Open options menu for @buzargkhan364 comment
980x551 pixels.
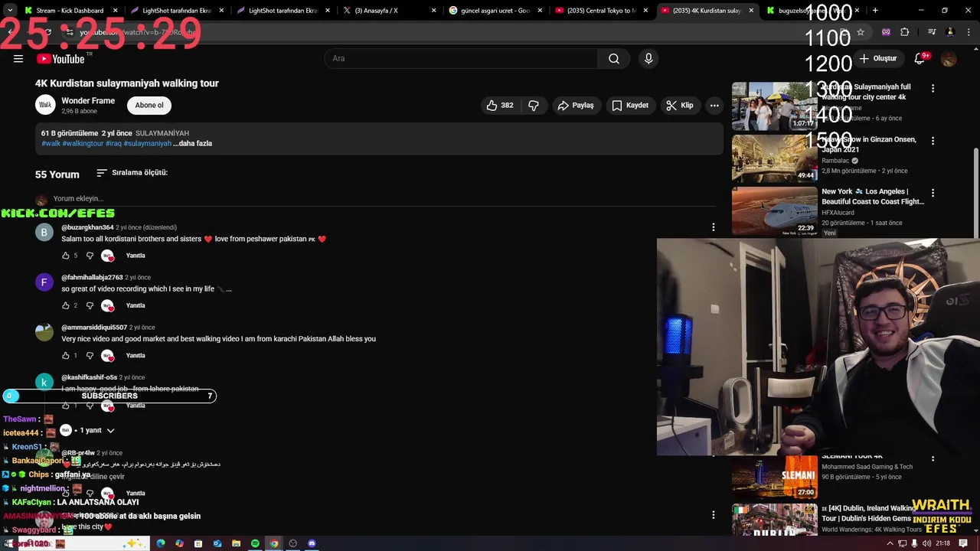[x=714, y=227]
